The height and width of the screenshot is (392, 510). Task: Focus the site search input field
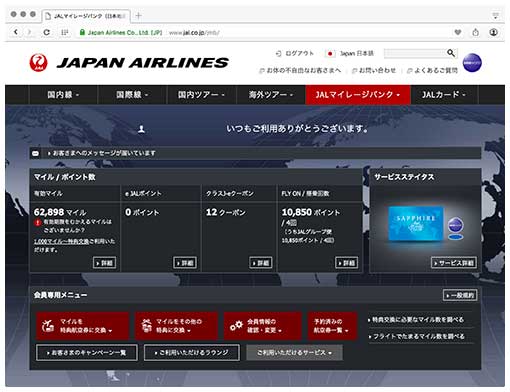(x=415, y=53)
